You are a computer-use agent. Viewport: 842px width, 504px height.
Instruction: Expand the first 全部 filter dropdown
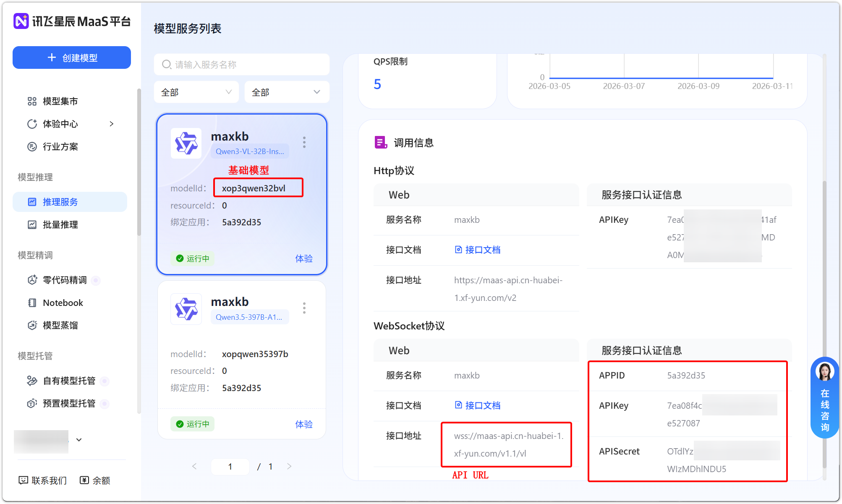pos(196,91)
